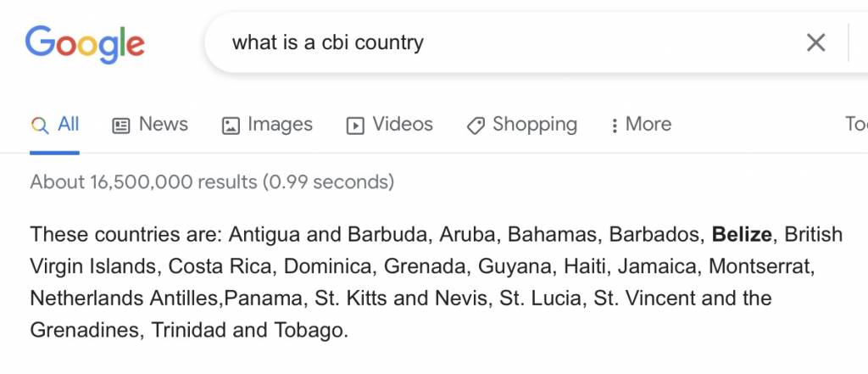This screenshot has height=374, width=868.
Task: Click the picture icon next to Images
Action: (x=231, y=126)
